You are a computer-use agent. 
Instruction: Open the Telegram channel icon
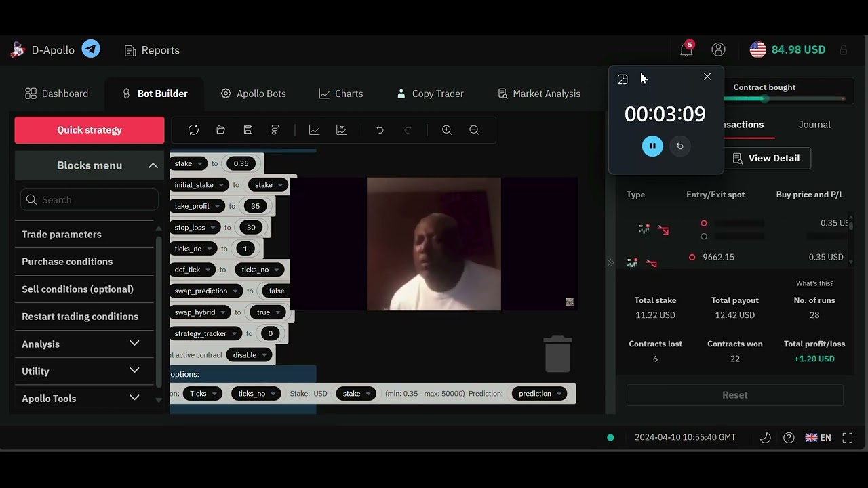pyautogui.click(x=91, y=49)
